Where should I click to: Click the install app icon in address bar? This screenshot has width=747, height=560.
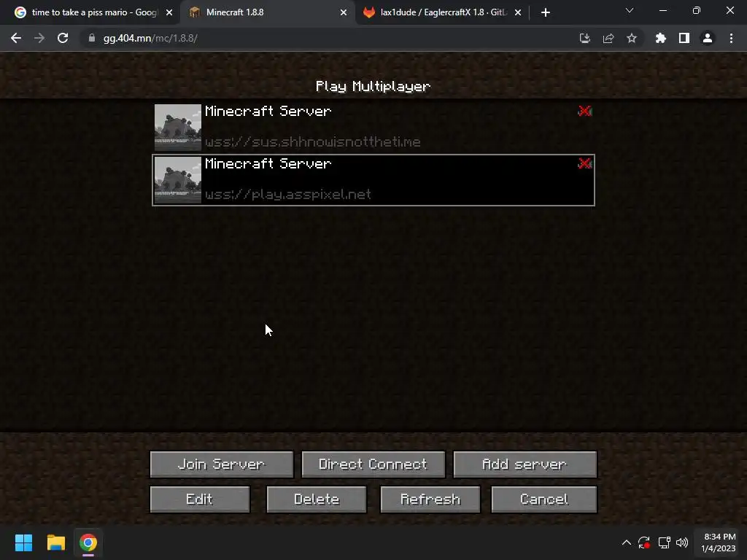[x=584, y=38]
